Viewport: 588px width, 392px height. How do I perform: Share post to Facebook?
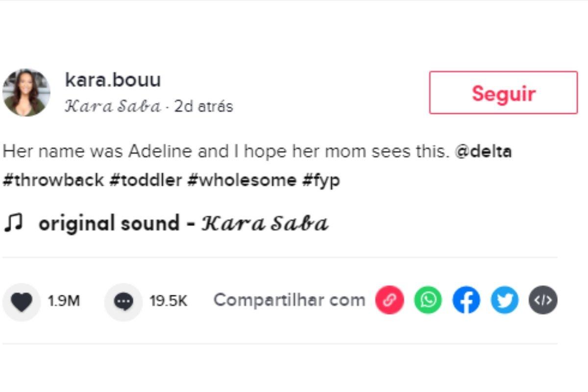click(466, 300)
